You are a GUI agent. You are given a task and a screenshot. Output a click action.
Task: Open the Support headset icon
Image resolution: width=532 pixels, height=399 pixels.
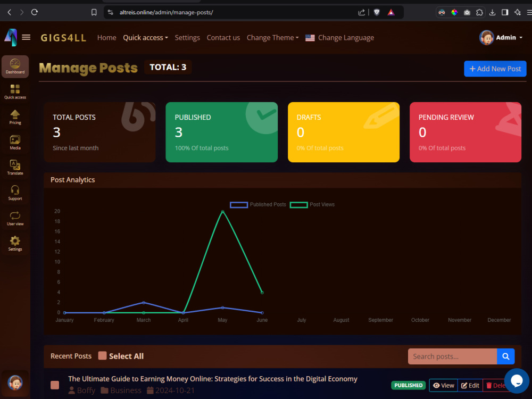[15, 193]
